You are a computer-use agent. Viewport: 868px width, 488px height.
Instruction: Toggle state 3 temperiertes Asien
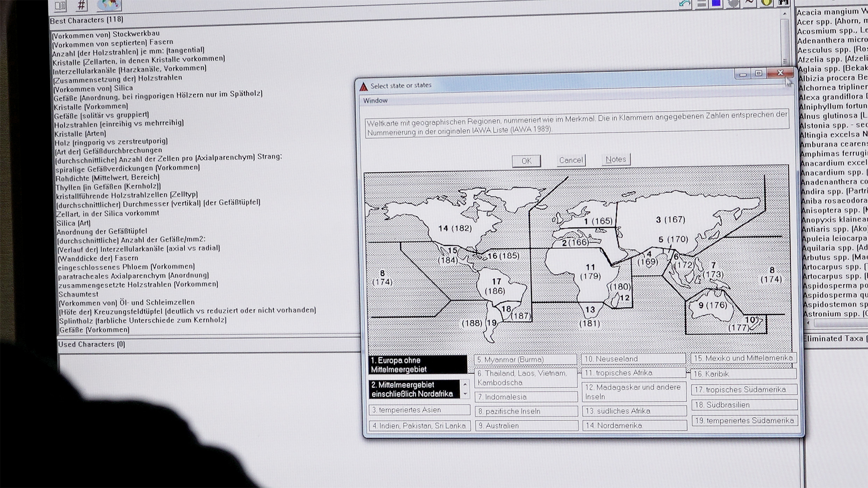tap(419, 410)
